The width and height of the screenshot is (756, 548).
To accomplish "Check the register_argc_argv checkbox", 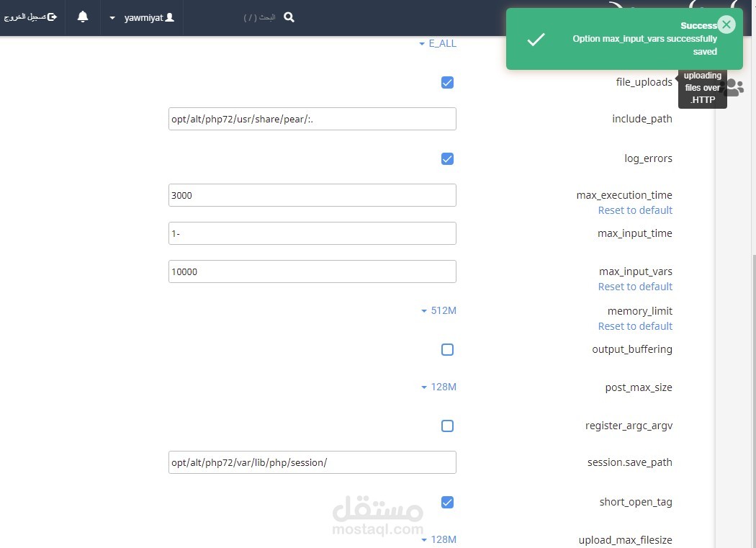I will pos(447,426).
